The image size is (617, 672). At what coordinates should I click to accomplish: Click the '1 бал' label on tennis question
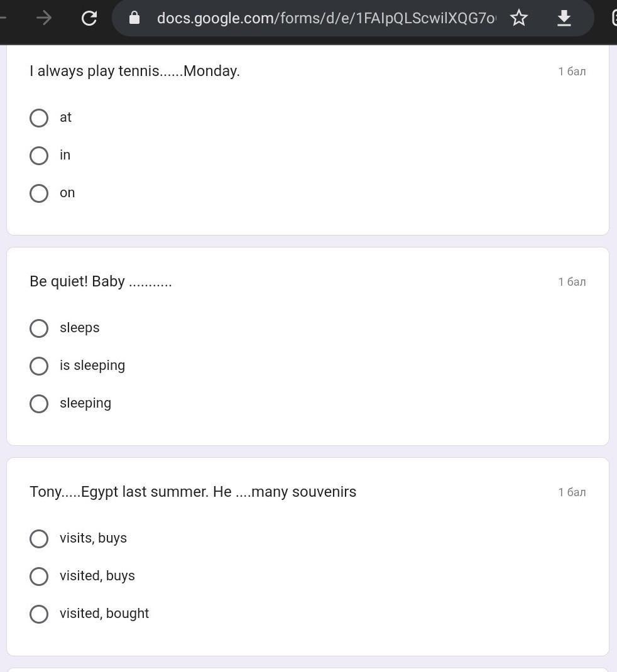click(x=572, y=71)
